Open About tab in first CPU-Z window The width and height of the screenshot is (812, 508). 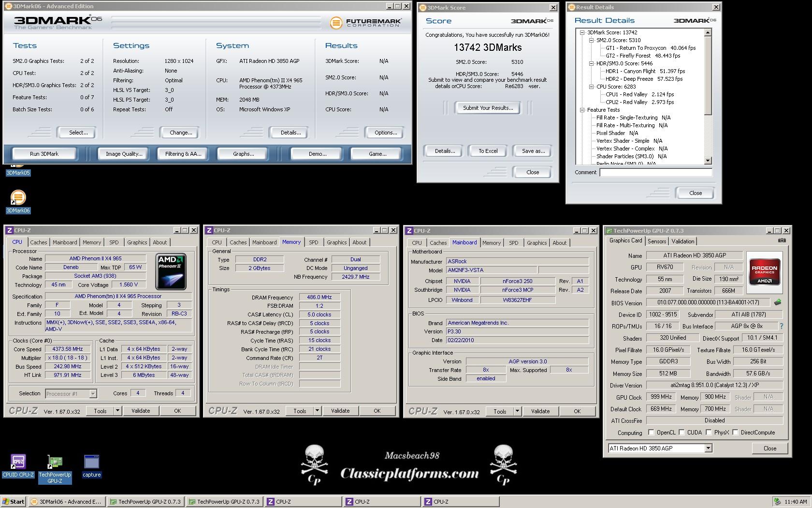click(x=160, y=242)
